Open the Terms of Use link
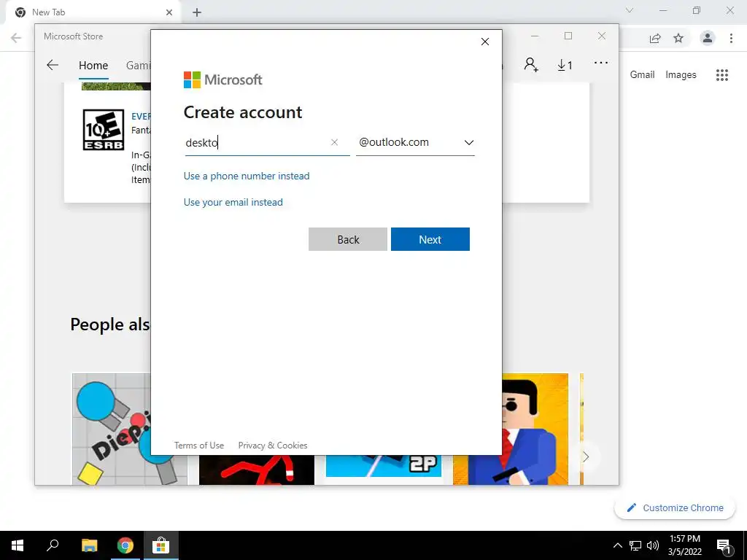Image resolution: width=747 pixels, height=560 pixels. (199, 446)
